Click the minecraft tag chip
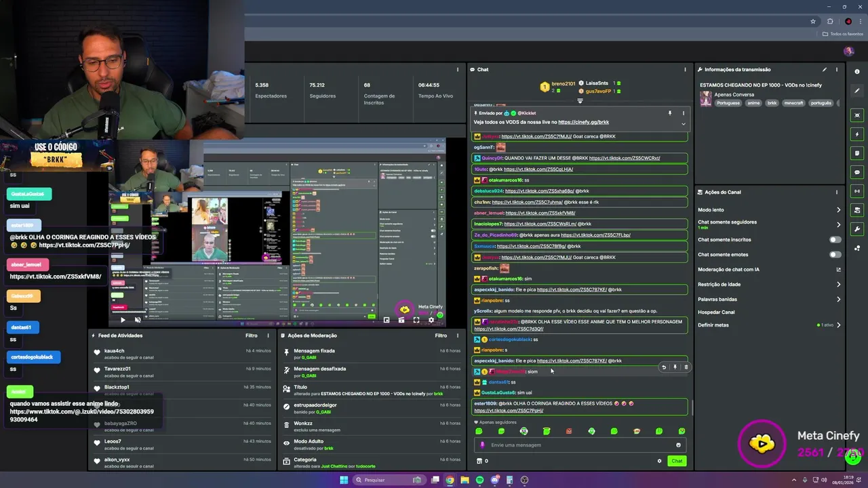The width and height of the screenshot is (868, 488). (793, 103)
